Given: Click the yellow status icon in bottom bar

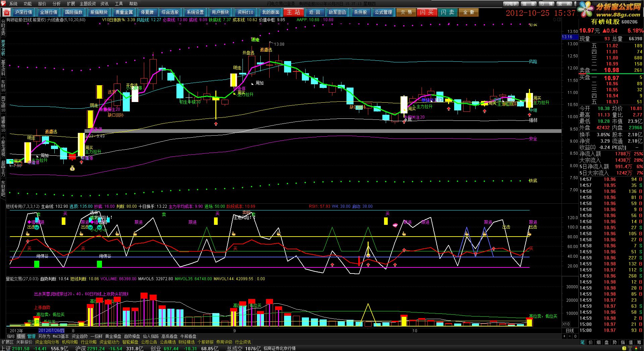Looking at the screenshot, I should pyautogui.click(x=624, y=348).
